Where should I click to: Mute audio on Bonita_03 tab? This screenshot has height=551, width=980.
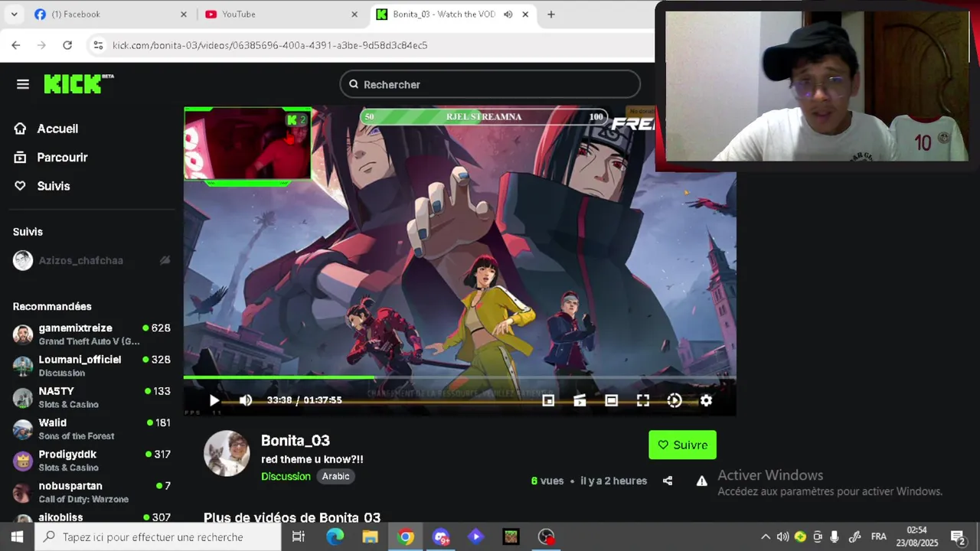pyautogui.click(x=508, y=15)
